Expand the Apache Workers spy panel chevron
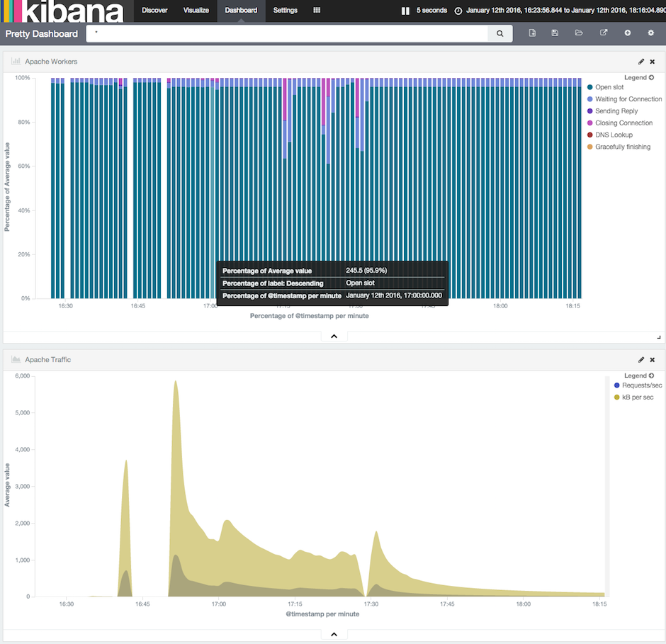666x644 pixels. 334,337
